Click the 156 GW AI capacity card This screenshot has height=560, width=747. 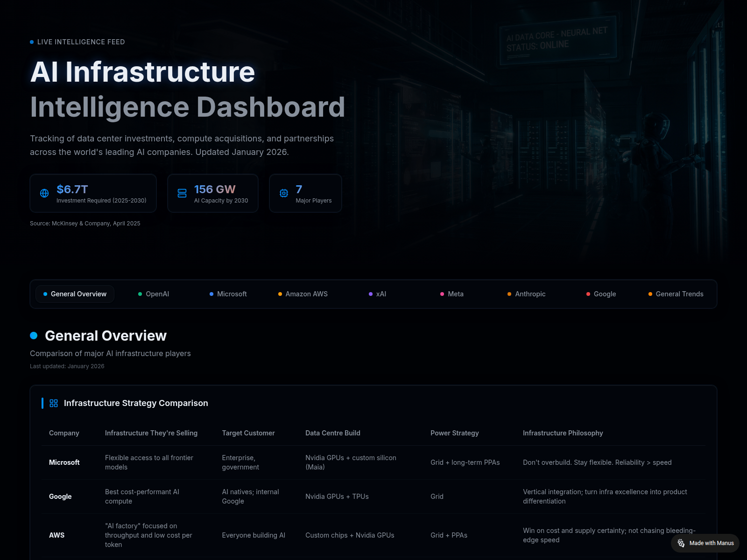point(213,193)
